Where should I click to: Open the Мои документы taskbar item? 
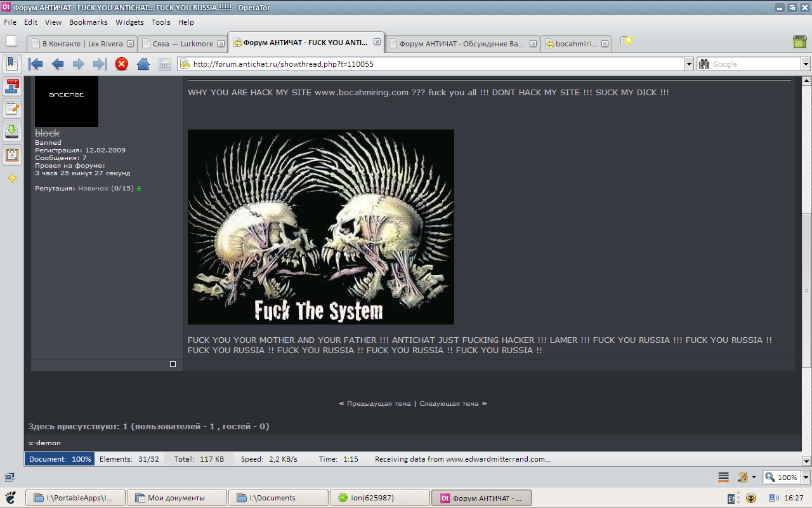(176, 498)
